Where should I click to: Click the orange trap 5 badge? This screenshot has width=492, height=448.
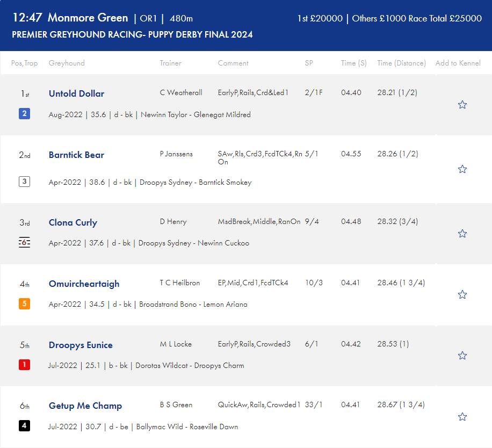pyautogui.click(x=25, y=304)
